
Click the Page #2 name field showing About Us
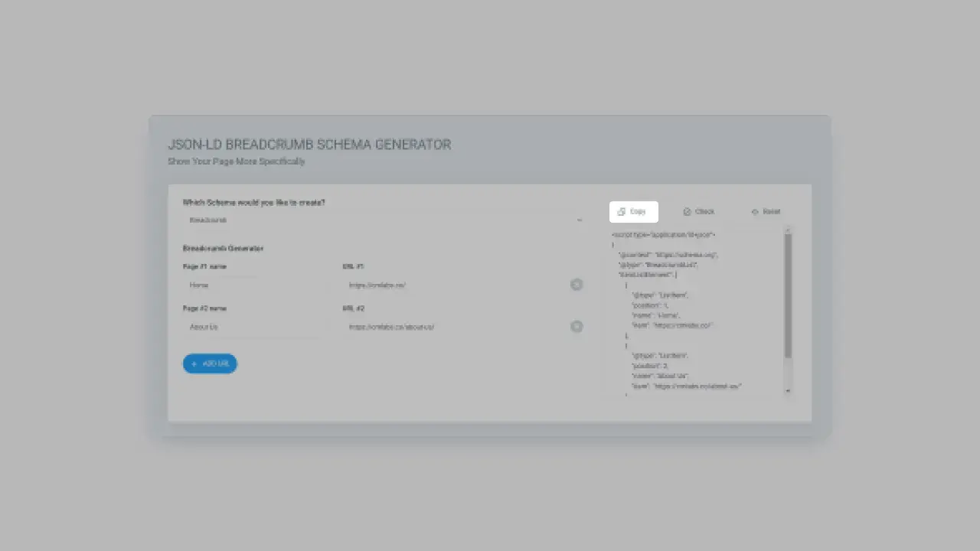pyautogui.click(x=245, y=327)
